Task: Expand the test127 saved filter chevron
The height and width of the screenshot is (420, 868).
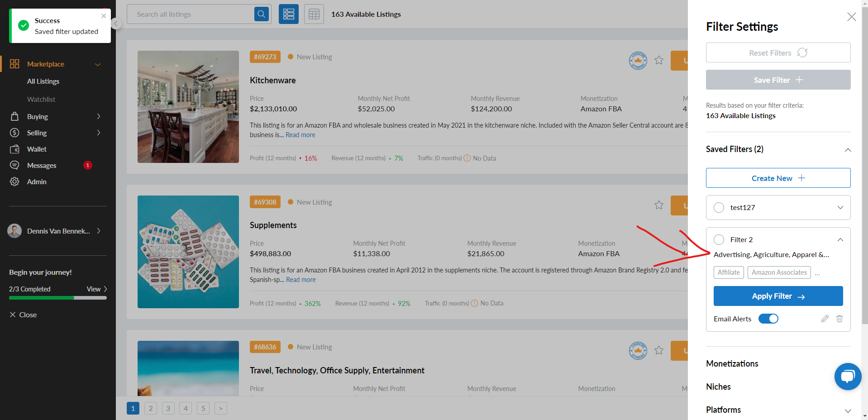Action: click(840, 208)
